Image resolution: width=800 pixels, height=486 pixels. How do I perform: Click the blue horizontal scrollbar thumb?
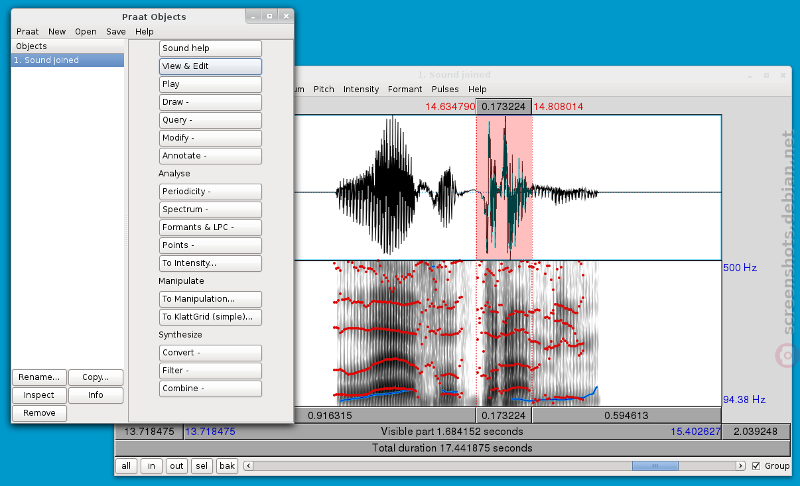655,466
